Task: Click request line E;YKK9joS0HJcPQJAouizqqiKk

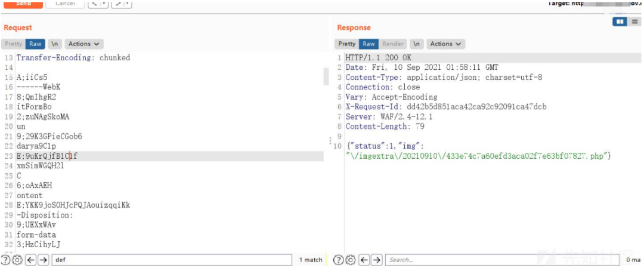Action: click(x=73, y=205)
